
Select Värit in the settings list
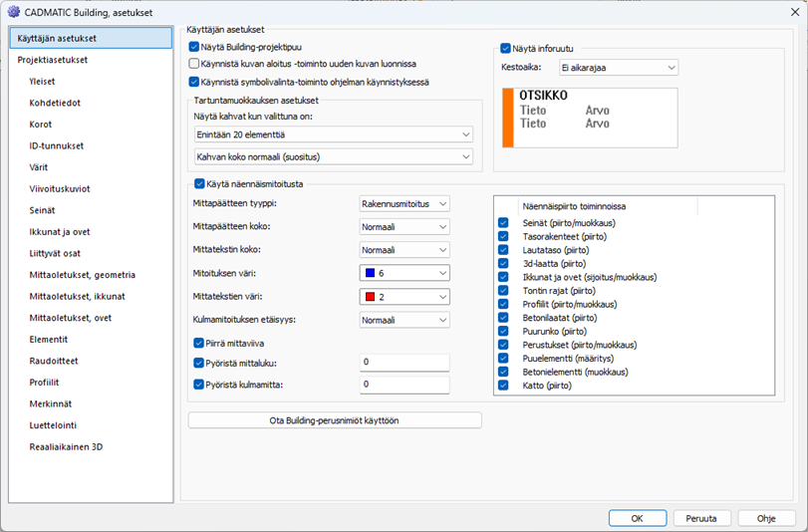39,167
